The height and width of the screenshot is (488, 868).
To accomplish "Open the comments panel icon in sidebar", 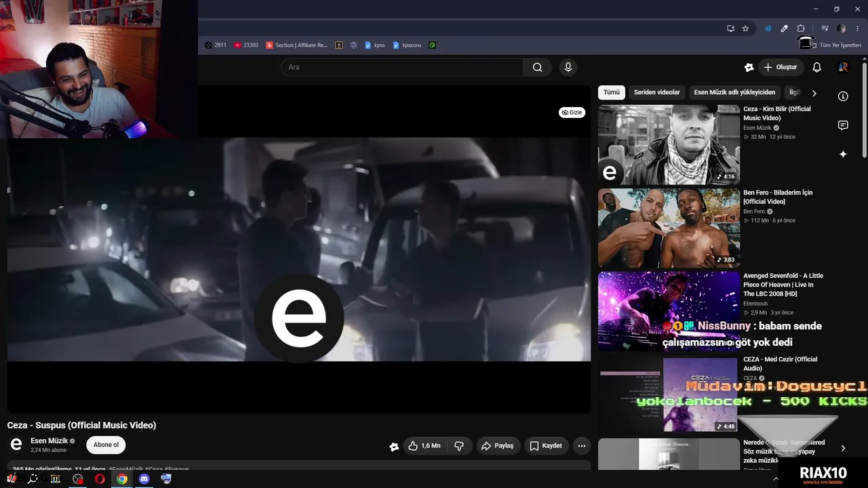I will click(843, 125).
